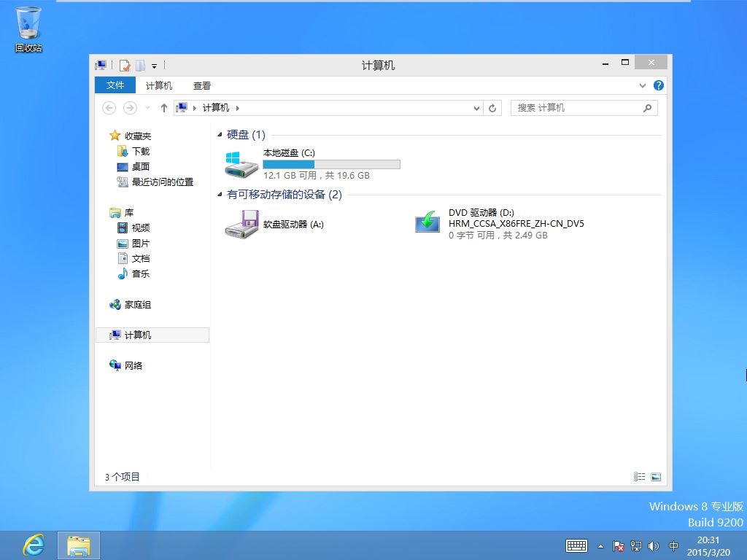Click the 3 个项目 status text

pos(123,477)
